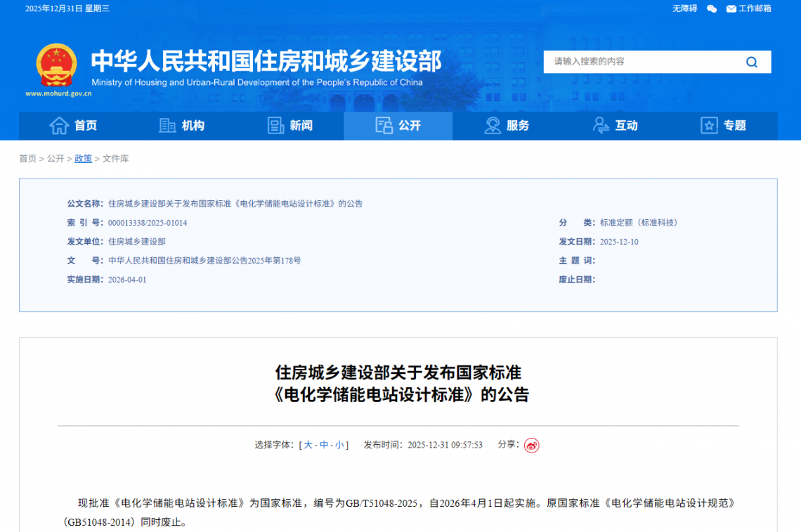Click the 互动 person icon
The image size is (801, 532).
(x=601, y=126)
